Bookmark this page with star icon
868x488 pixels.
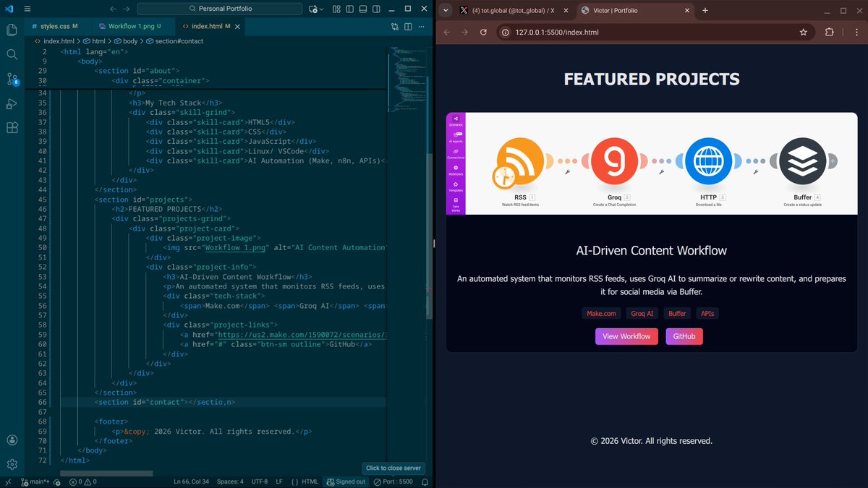tap(803, 33)
